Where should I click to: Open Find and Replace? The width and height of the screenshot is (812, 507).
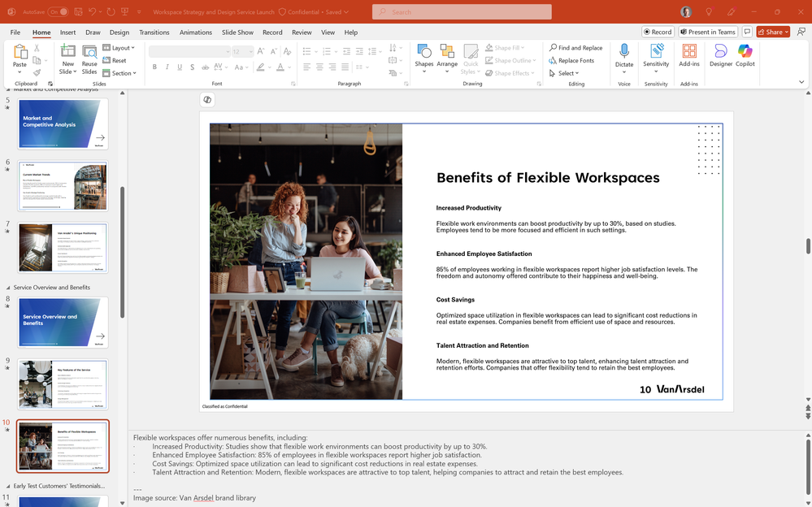pos(575,48)
